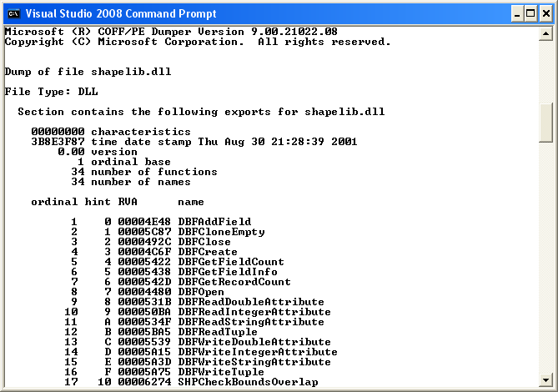Click the RVA value 000050BA
Image resolution: width=558 pixels, height=392 pixels.
coord(144,312)
